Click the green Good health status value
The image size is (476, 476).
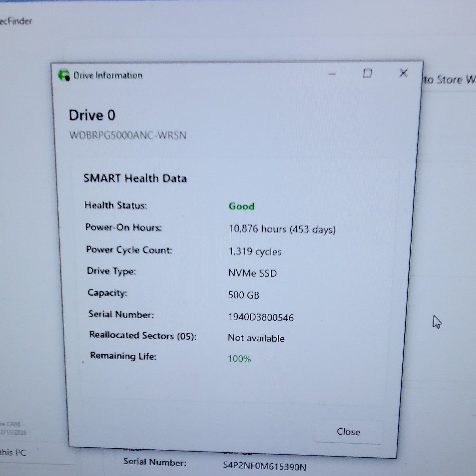click(241, 206)
